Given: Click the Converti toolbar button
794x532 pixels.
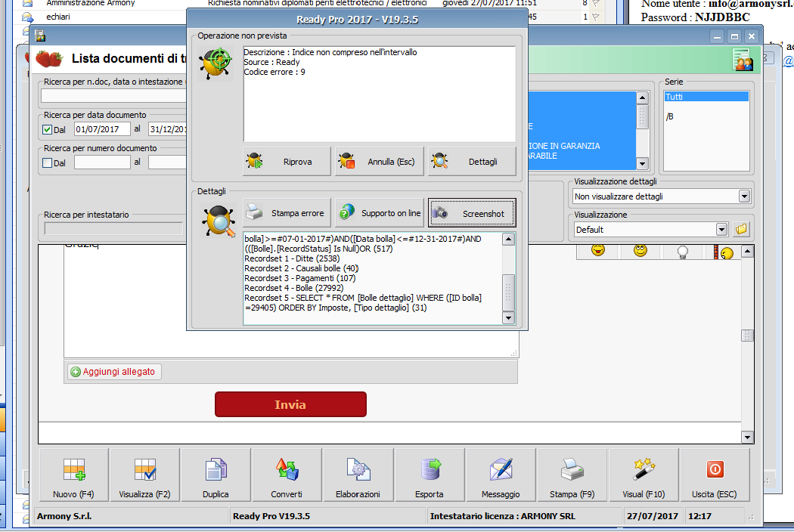Looking at the screenshot, I should coord(287,475).
